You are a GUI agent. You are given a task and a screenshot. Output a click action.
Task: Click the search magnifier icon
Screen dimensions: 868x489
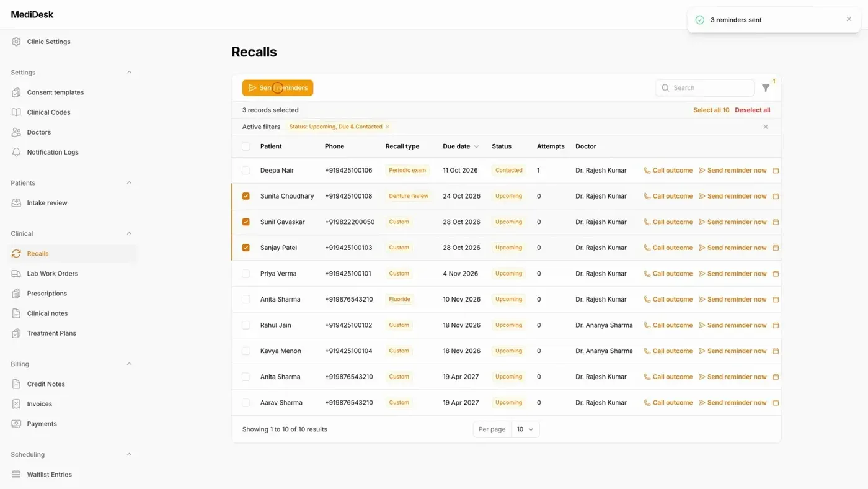coord(665,88)
